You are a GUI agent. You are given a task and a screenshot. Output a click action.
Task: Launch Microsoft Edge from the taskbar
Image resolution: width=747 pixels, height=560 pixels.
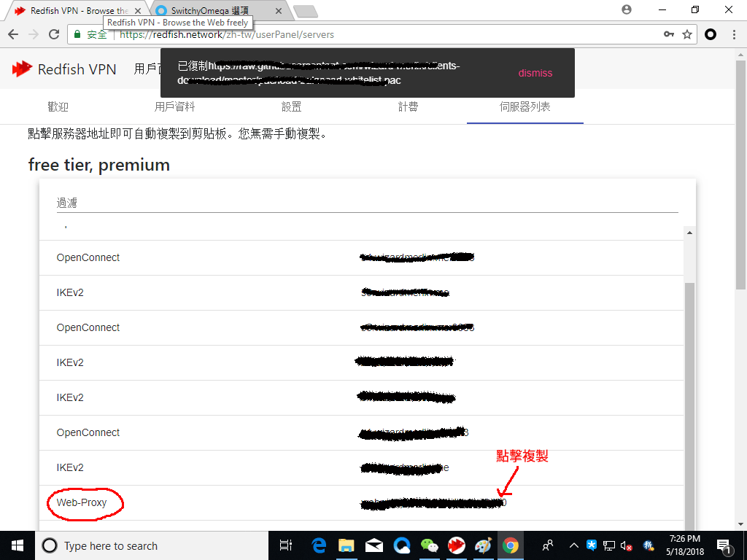click(318, 545)
